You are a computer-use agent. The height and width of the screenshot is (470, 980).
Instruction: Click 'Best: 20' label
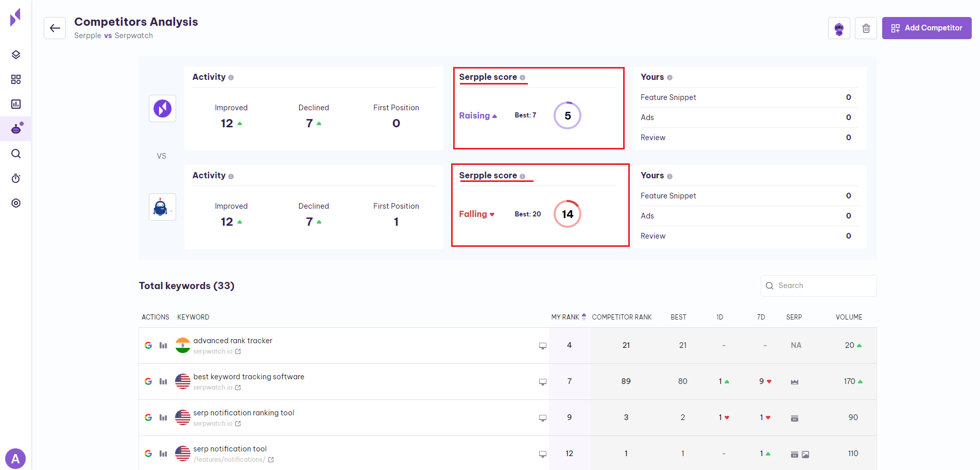527,214
